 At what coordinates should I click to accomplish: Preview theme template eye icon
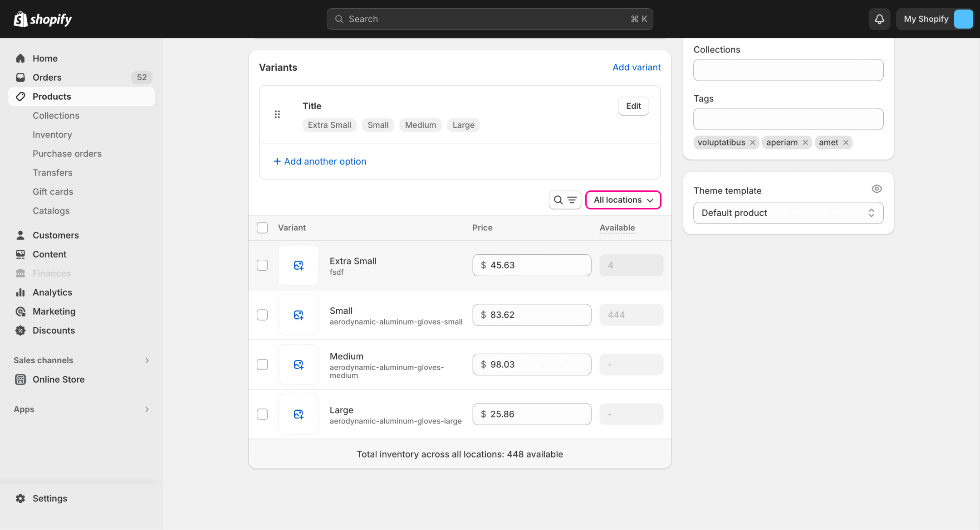[x=877, y=189]
